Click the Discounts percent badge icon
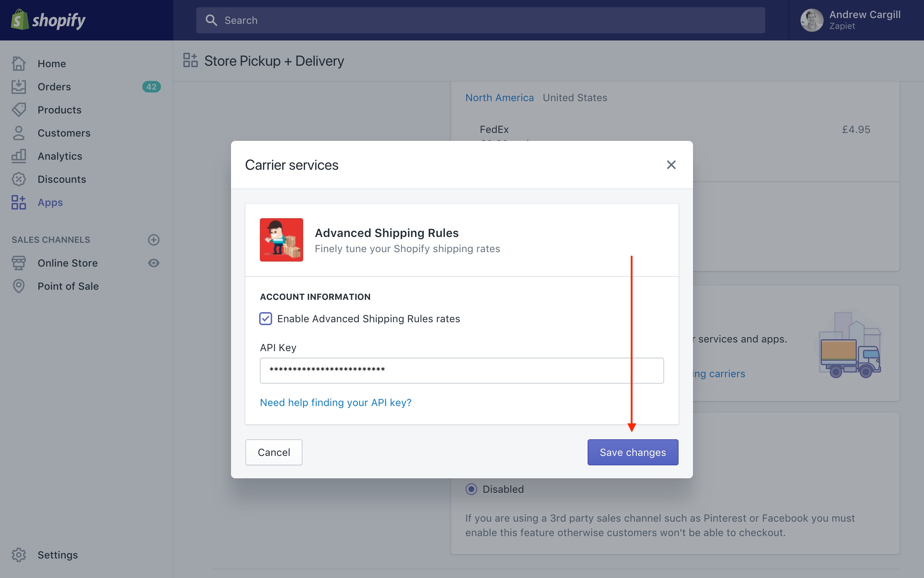This screenshot has width=924, height=578. pyautogui.click(x=18, y=179)
